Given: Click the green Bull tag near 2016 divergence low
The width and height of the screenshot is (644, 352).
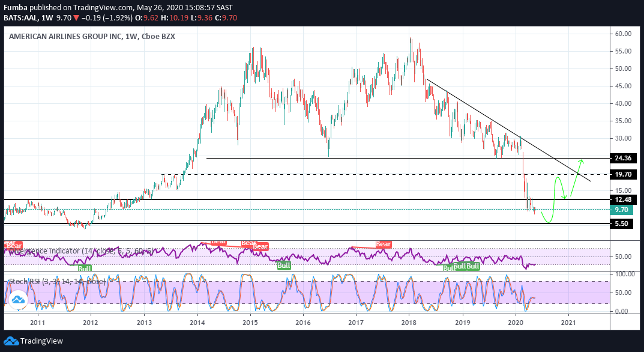Looking at the screenshot, I should (x=284, y=266).
